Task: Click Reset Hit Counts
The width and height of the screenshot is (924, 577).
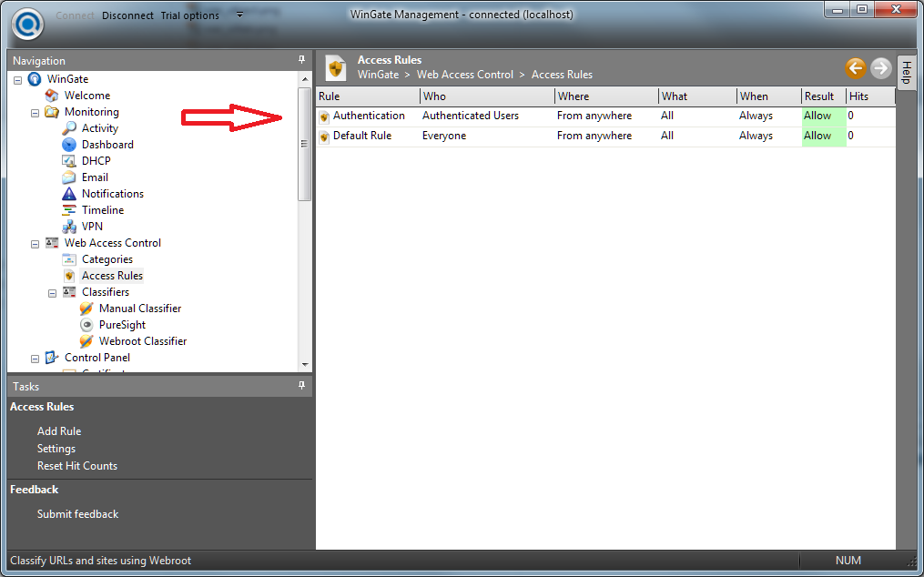Action: (77, 466)
